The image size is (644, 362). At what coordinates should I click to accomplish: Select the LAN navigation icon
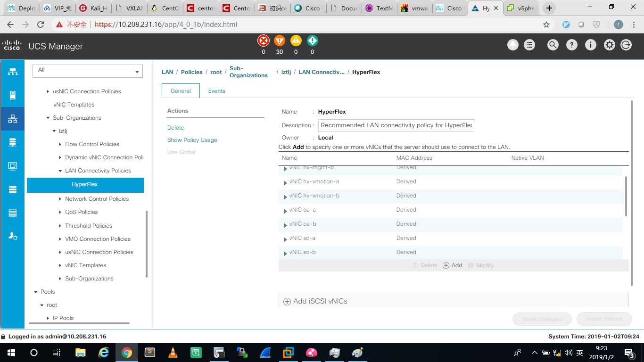[x=13, y=119]
